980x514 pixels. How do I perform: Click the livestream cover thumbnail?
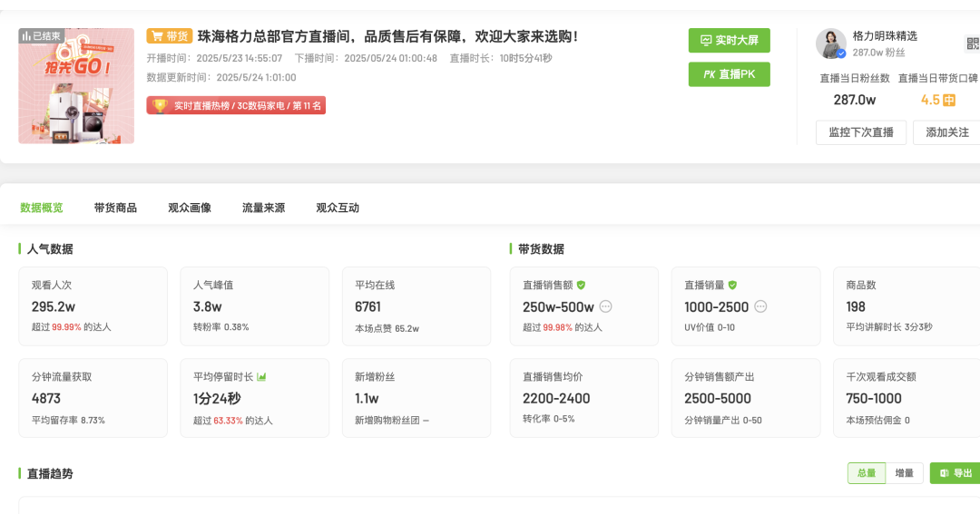[x=76, y=86]
